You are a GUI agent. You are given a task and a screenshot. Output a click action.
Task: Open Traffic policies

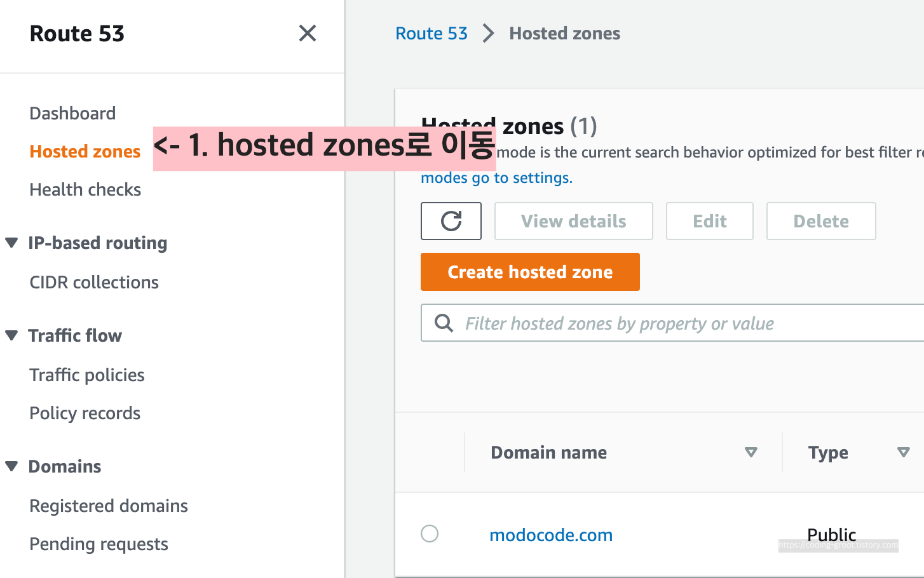click(x=87, y=375)
